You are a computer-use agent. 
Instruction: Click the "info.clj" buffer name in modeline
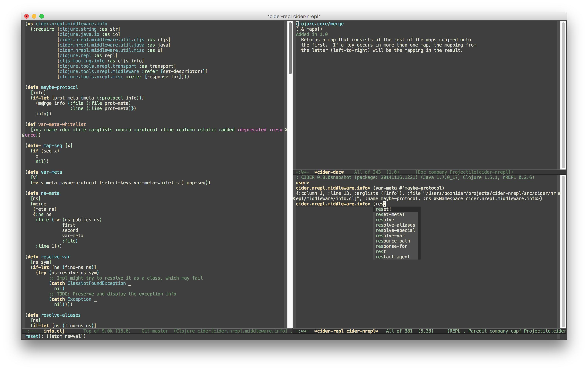pos(54,331)
